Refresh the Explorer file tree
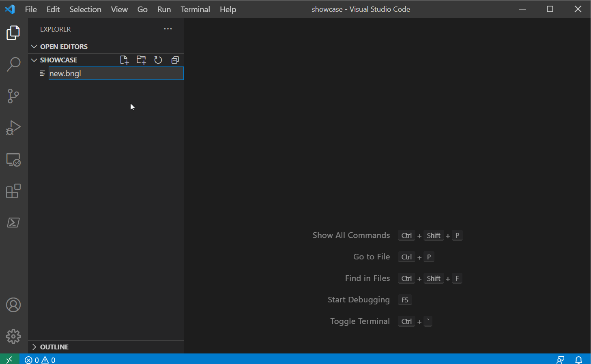591x364 pixels. click(158, 60)
